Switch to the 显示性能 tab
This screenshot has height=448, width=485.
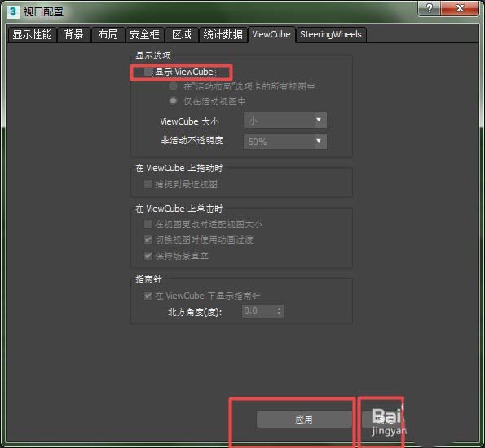pyautogui.click(x=32, y=35)
